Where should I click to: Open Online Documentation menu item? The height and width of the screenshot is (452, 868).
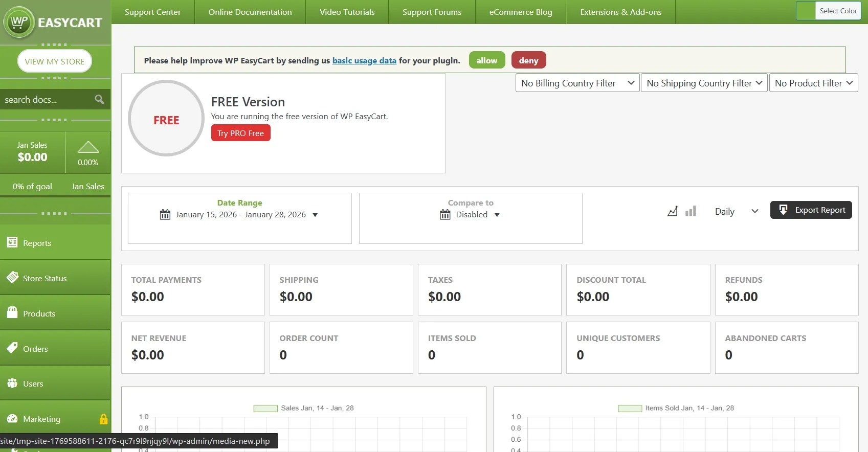[x=250, y=12]
